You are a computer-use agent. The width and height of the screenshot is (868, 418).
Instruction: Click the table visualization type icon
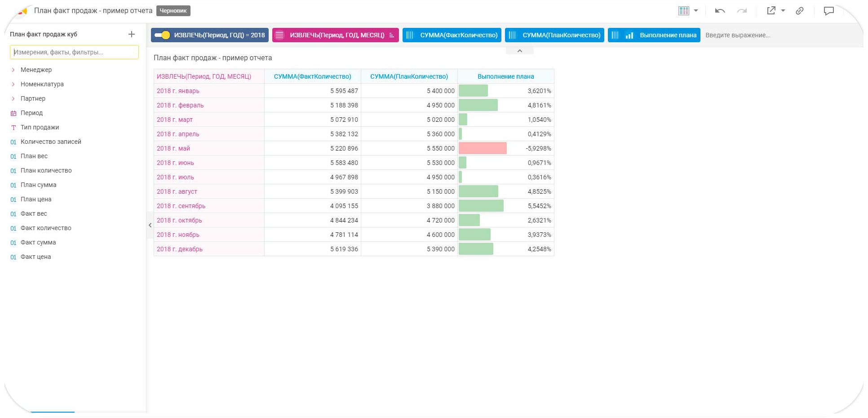[683, 11]
